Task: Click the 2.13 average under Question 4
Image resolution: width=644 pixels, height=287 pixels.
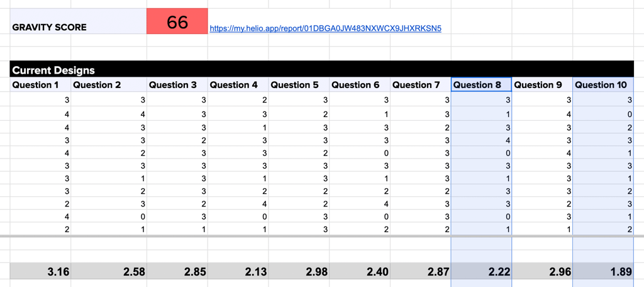Action: coord(238,271)
